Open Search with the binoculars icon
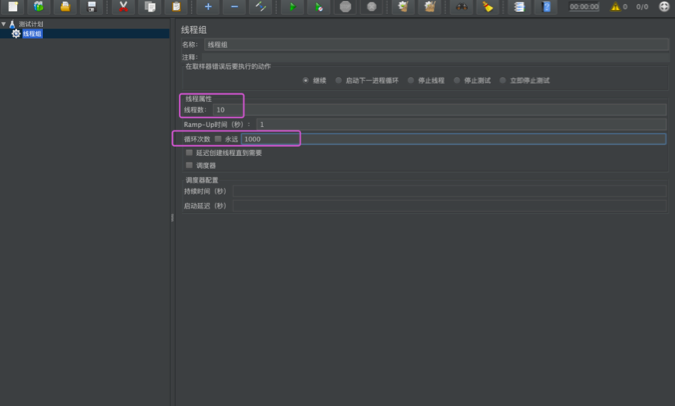This screenshot has height=406, width=675. [462, 7]
